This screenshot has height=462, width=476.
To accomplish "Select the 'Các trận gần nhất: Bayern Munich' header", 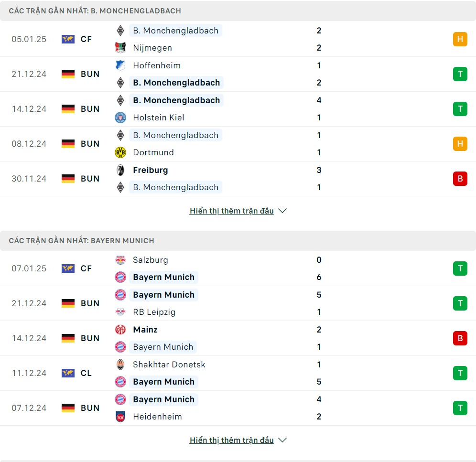I will point(238,241).
